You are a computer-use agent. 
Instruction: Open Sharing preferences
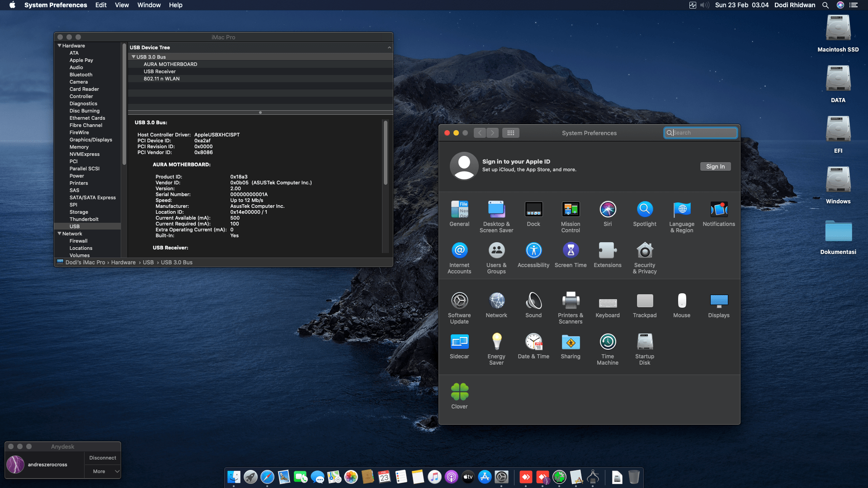(x=571, y=346)
